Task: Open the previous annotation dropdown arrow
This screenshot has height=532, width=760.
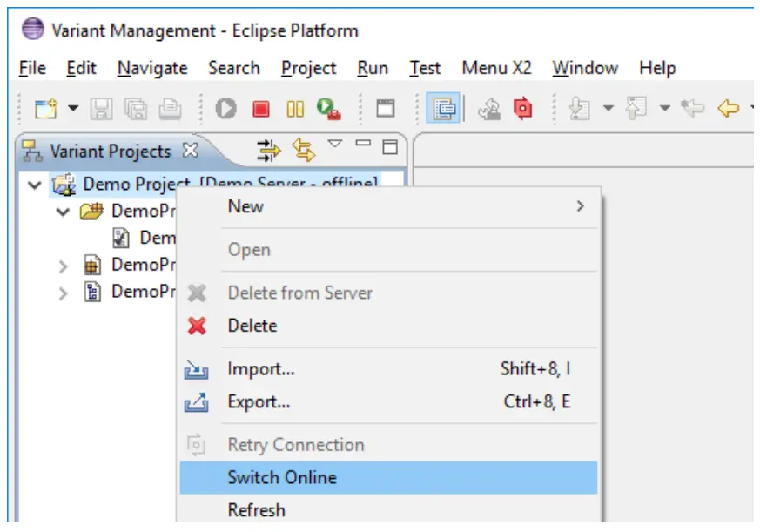Action: coord(665,108)
